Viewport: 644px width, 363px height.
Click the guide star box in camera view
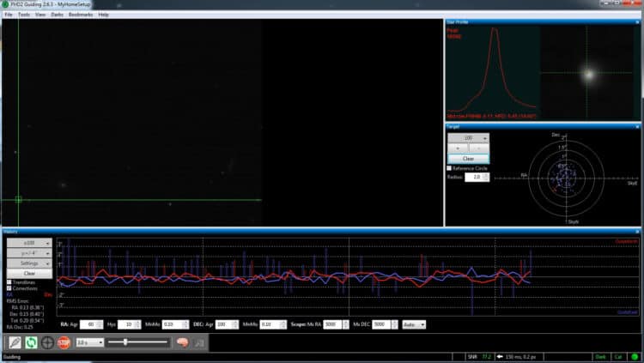(x=19, y=200)
